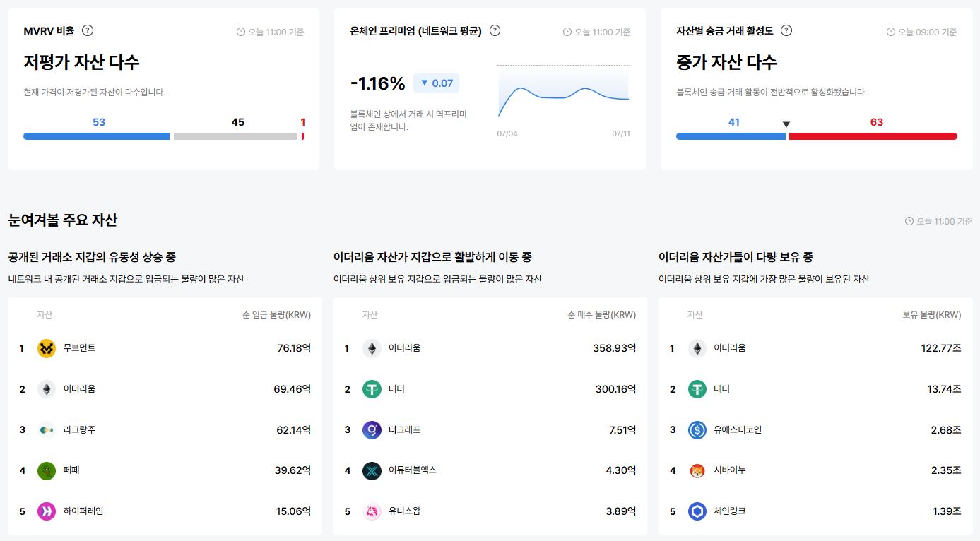This screenshot has width=980, height=541.
Task: Click the 이더리움 icon in 보유 물량 list
Action: tap(697, 348)
